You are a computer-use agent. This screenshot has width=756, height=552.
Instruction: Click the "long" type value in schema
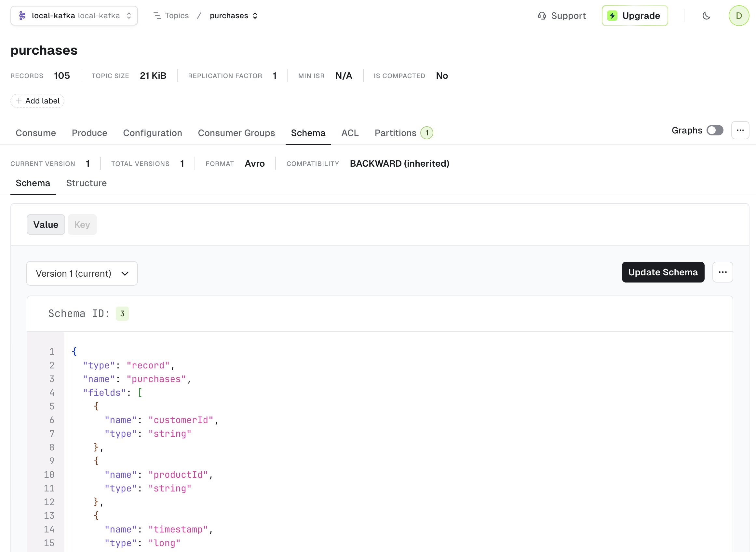(164, 543)
